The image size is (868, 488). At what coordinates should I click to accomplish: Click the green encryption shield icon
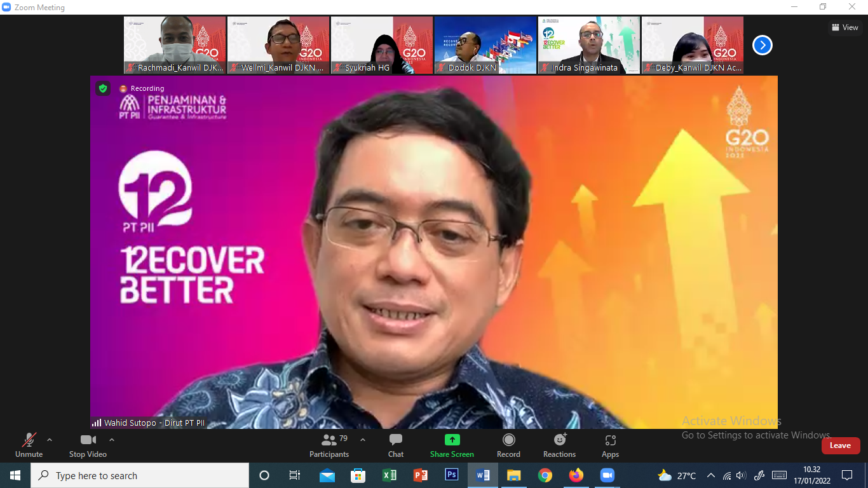click(103, 88)
